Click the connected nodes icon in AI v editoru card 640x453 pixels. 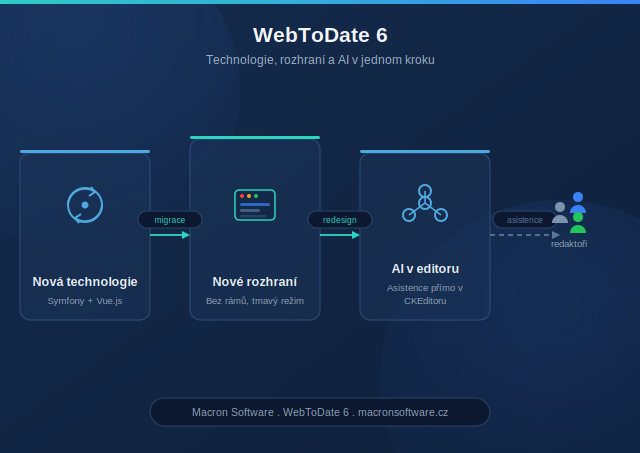point(425,203)
